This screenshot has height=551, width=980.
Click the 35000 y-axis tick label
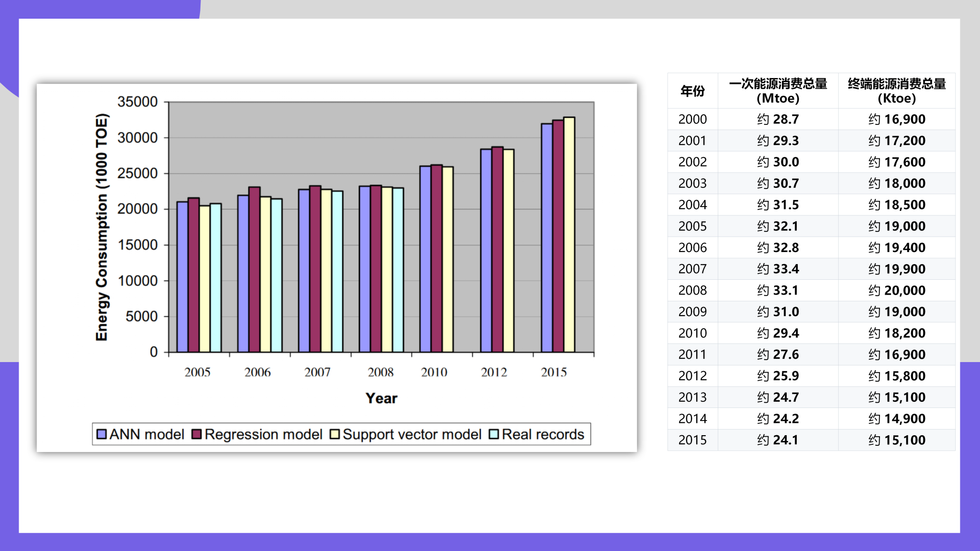[x=137, y=102]
